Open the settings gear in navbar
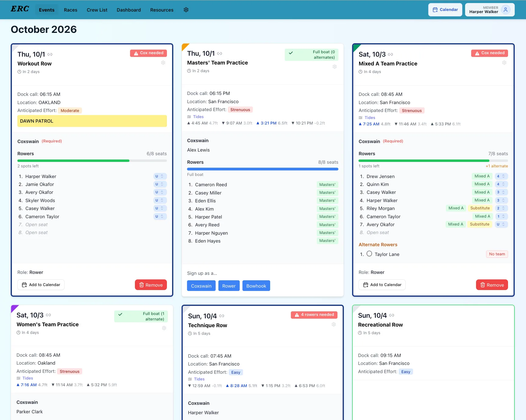This screenshot has width=526, height=420. coord(186,10)
